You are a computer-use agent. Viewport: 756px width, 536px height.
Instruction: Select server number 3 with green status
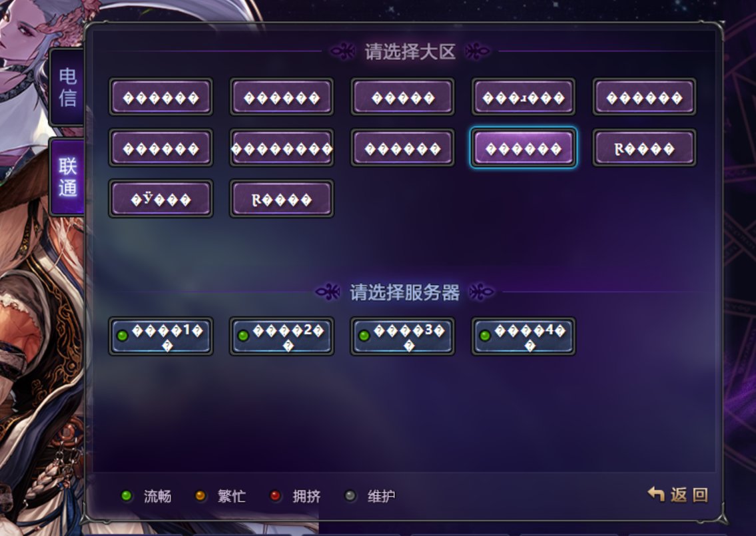(402, 336)
